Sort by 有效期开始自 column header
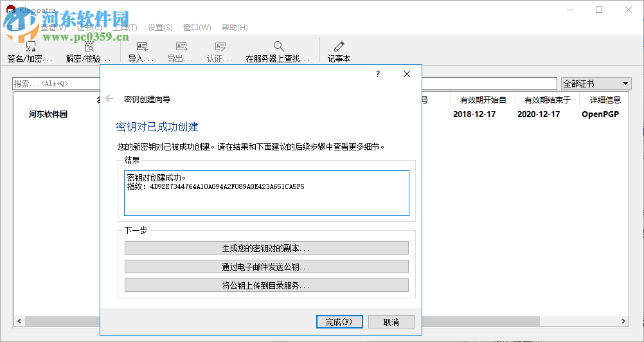This screenshot has width=644, height=342. tap(483, 100)
